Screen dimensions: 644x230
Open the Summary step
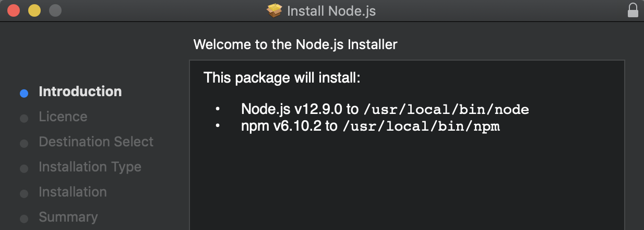(68, 217)
